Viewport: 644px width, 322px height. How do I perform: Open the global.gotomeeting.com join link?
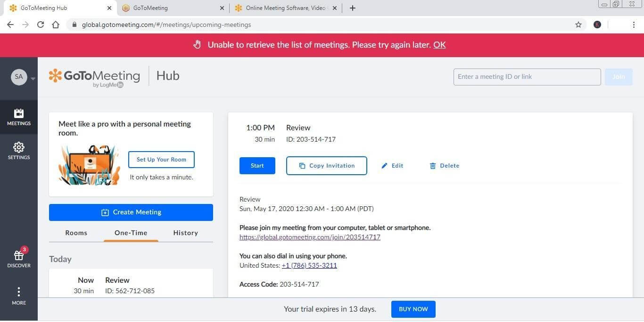310,237
